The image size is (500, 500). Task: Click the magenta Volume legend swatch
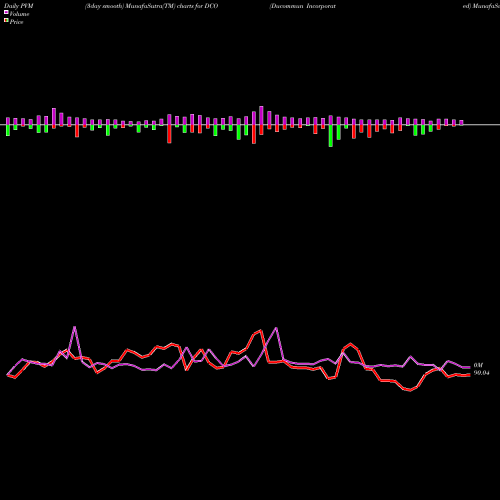[6, 12]
